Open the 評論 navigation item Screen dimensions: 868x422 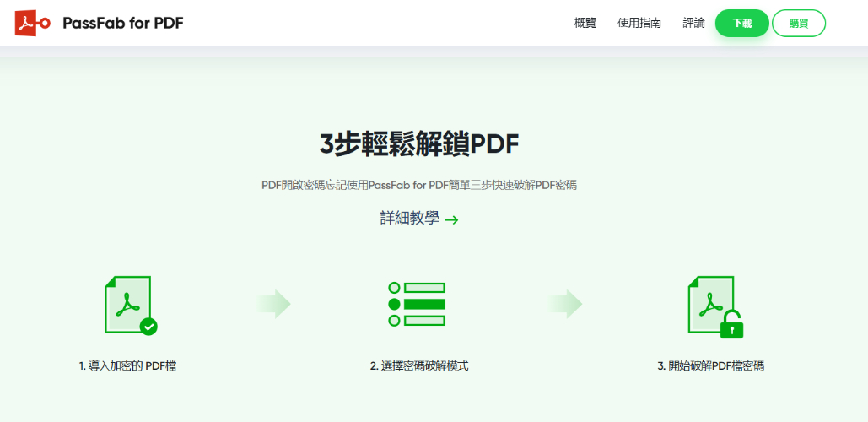(693, 24)
